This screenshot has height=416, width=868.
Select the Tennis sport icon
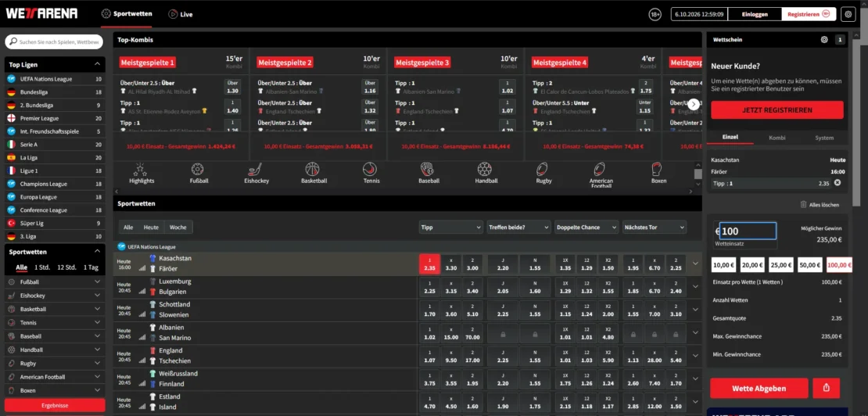[370, 169]
